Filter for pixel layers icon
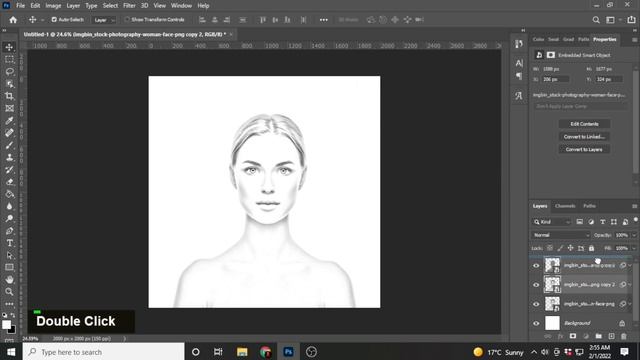 pyautogui.click(x=580, y=222)
